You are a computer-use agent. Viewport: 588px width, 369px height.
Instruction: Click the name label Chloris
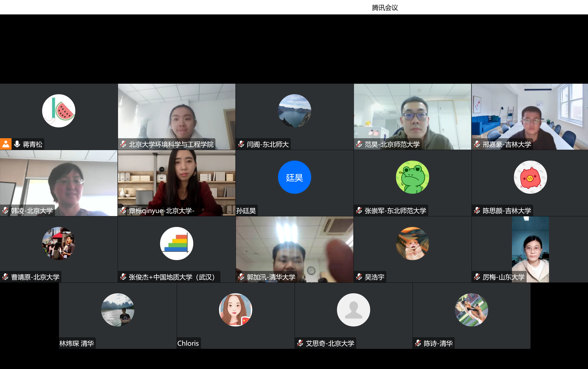(188, 343)
